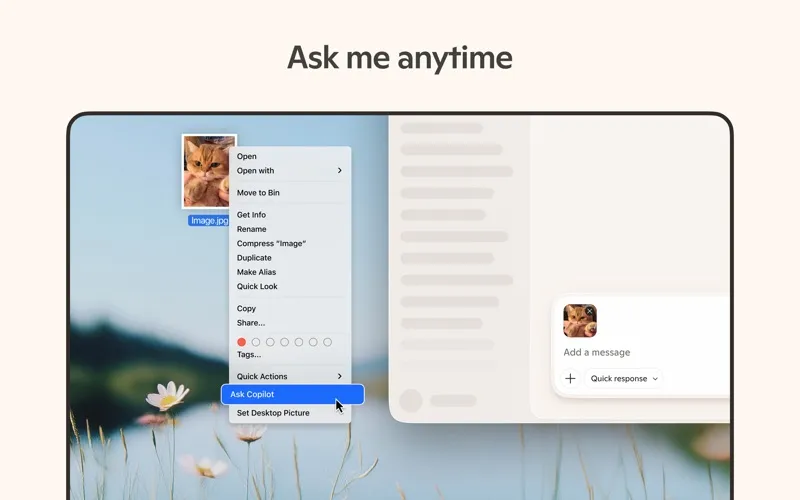Select Make Alias menu entry

(290, 272)
